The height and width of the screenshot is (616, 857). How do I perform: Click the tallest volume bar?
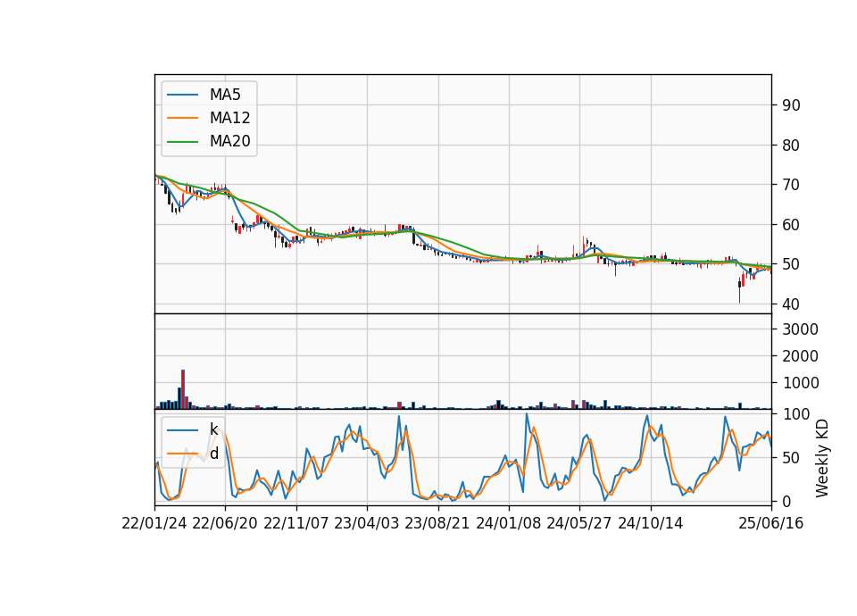tap(183, 389)
